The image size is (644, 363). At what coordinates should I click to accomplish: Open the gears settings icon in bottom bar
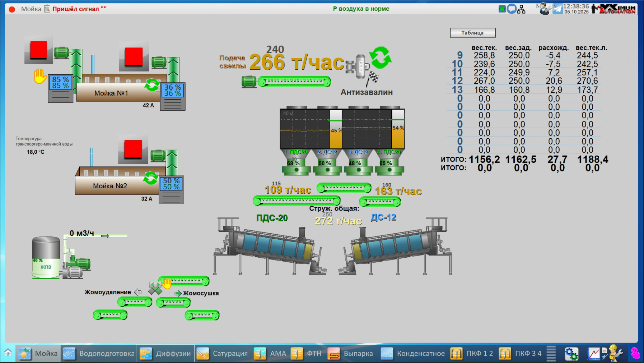pyautogui.click(x=571, y=354)
